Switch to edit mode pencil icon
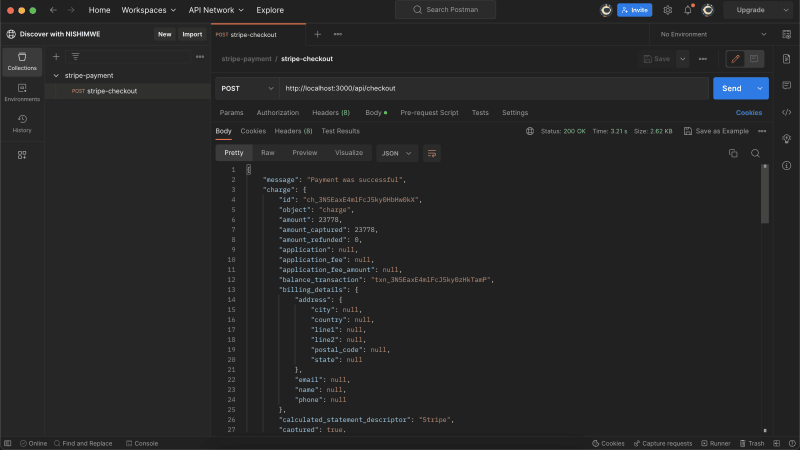 (735, 59)
